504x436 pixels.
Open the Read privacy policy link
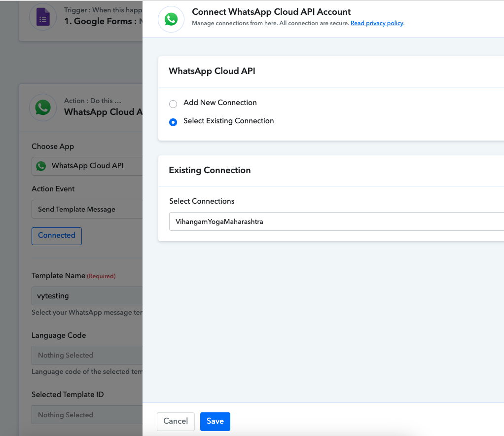(x=377, y=23)
